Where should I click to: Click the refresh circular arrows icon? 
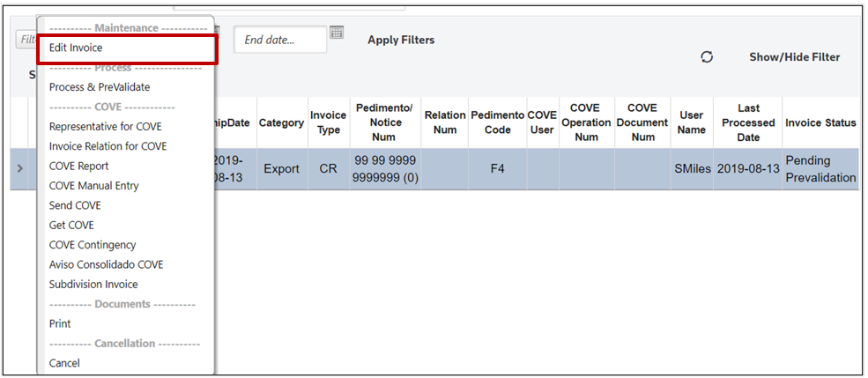(x=707, y=57)
